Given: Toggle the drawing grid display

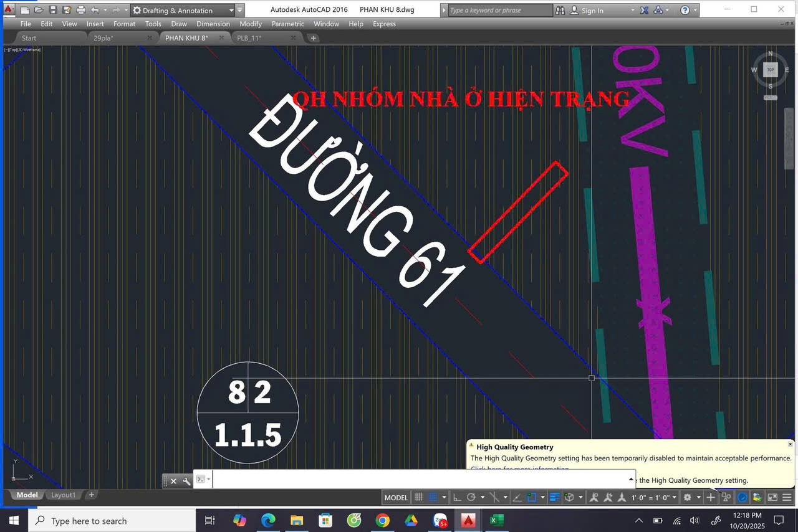Looking at the screenshot, I should tap(419, 497).
